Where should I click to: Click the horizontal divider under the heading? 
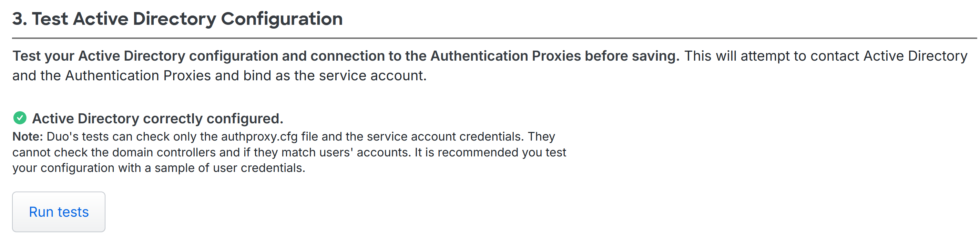coord(490,38)
